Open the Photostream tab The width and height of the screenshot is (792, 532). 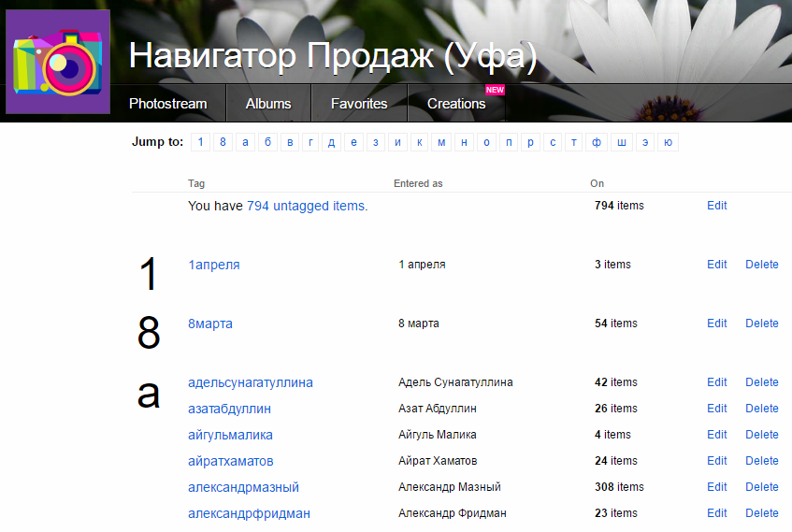167,104
